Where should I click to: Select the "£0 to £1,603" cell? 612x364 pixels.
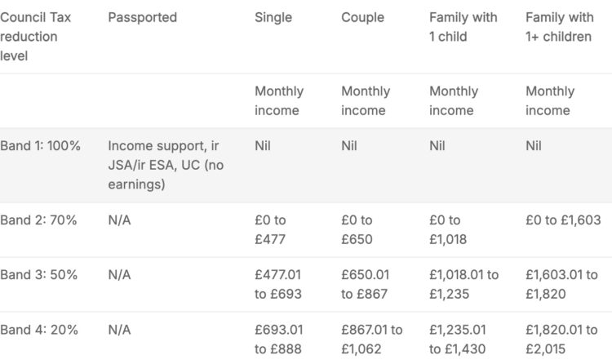tap(561, 220)
